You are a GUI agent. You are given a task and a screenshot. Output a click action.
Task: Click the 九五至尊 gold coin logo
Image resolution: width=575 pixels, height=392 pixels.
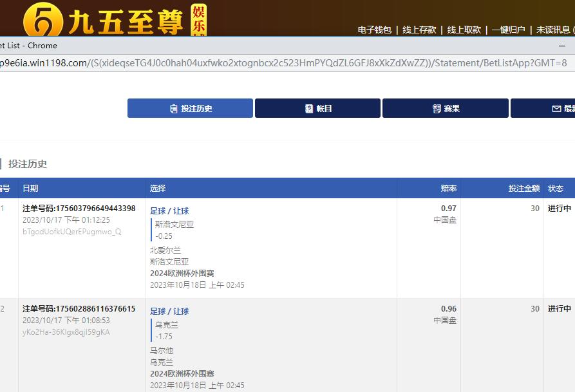(x=44, y=21)
